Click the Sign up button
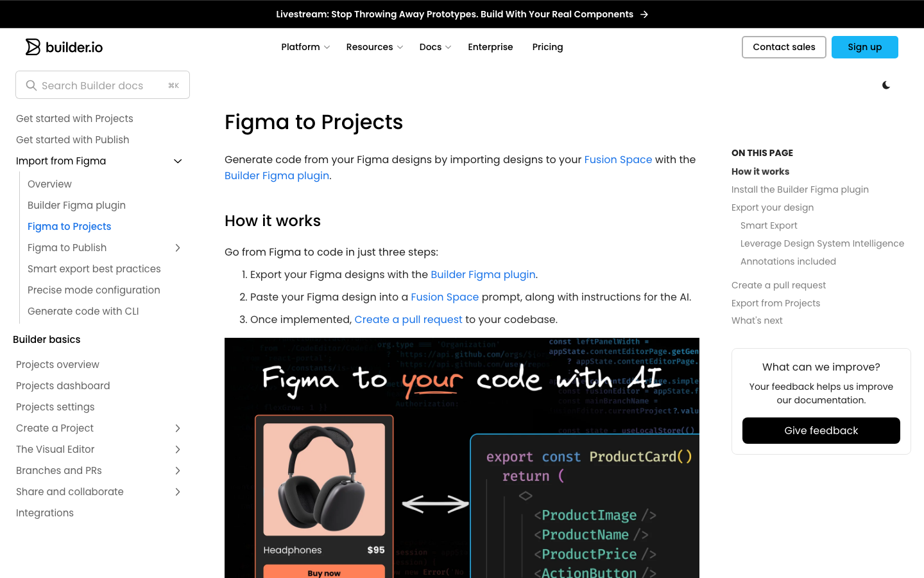This screenshot has width=924, height=578. pyautogui.click(x=864, y=47)
